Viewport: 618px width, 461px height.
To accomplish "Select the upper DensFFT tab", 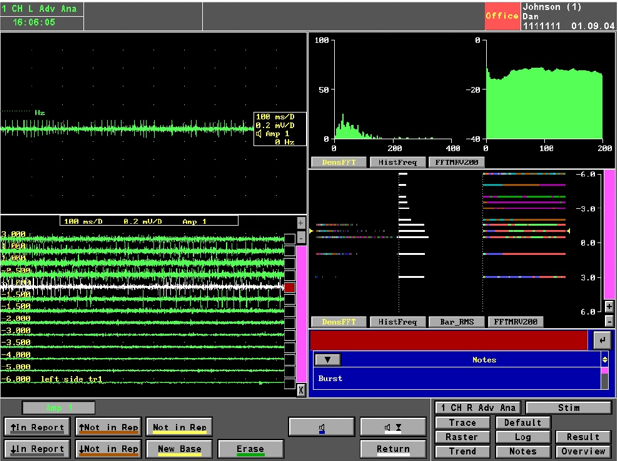I will click(x=339, y=162).
